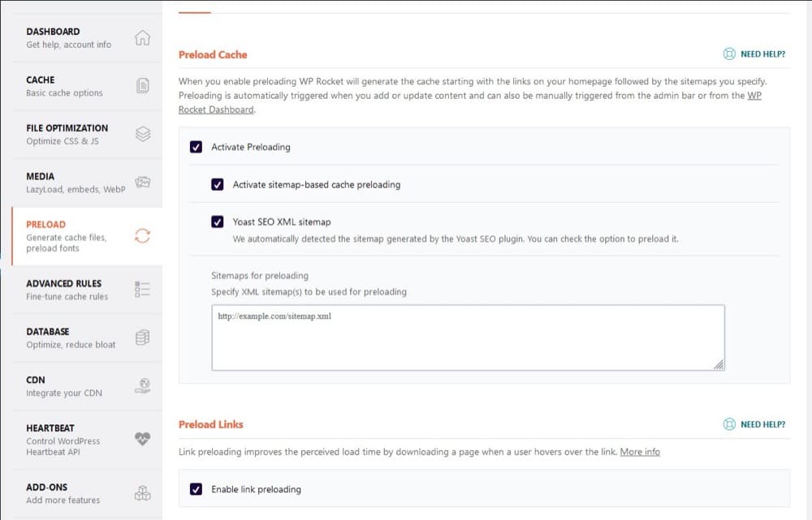Screen dimensions: 812x520
Task: Click the Media images icon
Action: (x=142, y=183)
